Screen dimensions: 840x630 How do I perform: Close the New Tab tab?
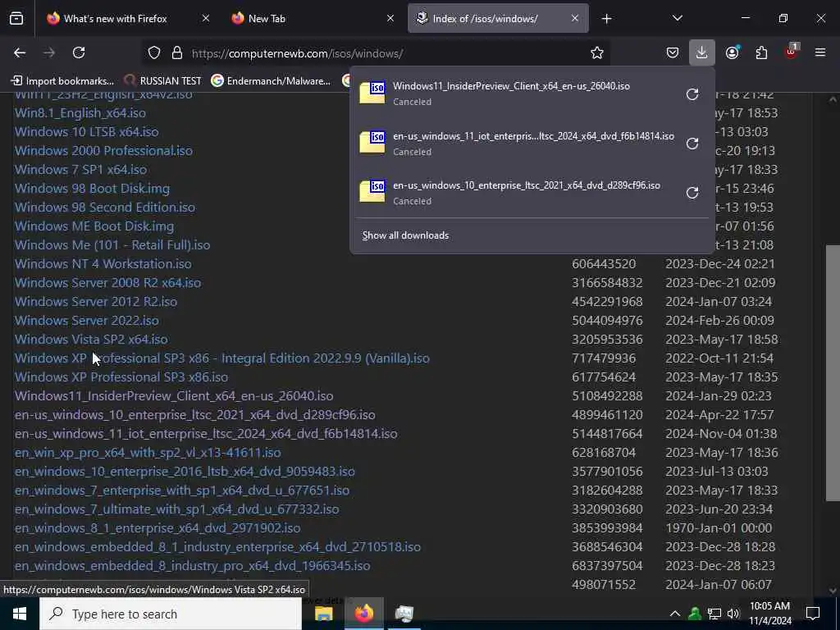pyautogui.click(x=390, y=19)
